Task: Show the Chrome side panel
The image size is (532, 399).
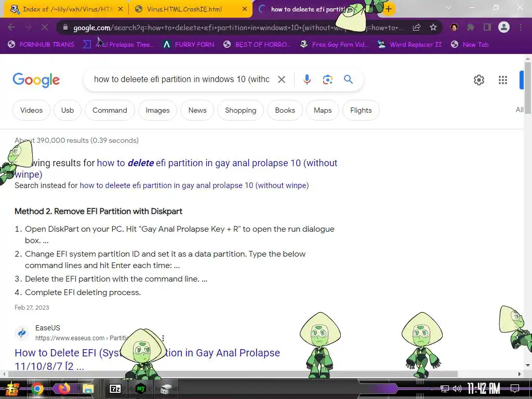Action: [487, 27]
